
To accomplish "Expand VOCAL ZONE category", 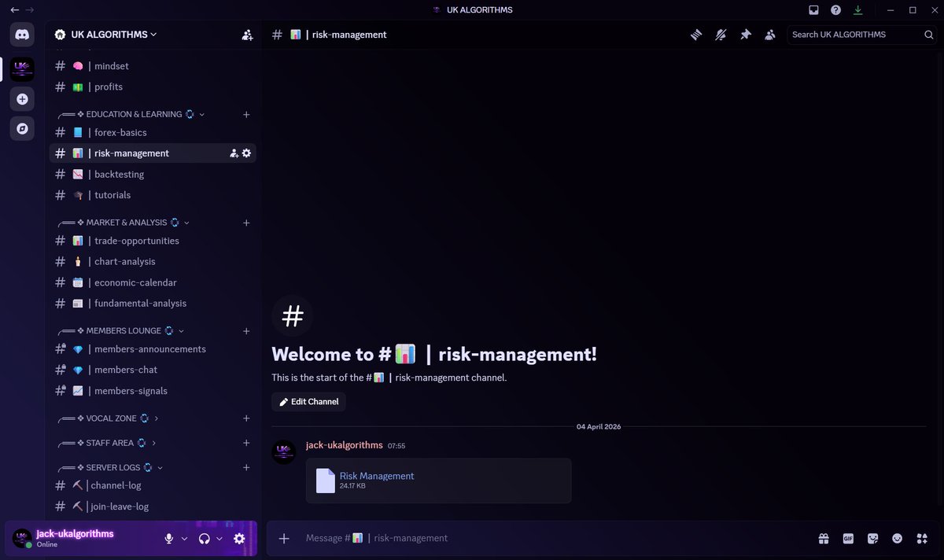I will pos(107,418).
